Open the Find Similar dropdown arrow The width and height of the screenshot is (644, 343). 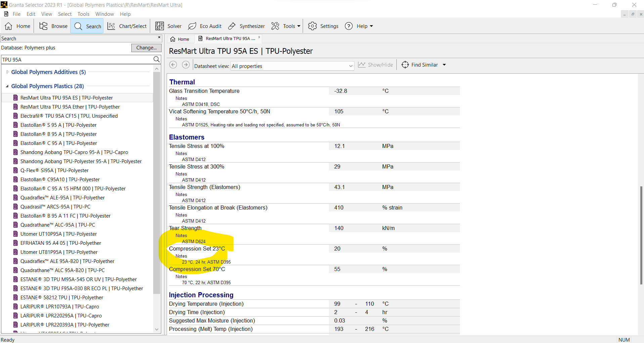[444, 65]
